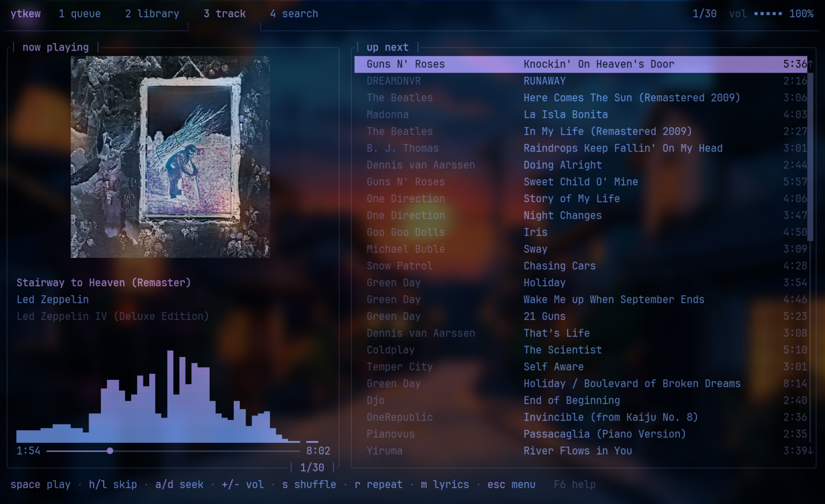The width and height of the screenshot is (825, 504).
Task: Select Knockin' On Heaven's Door track
Action: [x=580, y=64]
